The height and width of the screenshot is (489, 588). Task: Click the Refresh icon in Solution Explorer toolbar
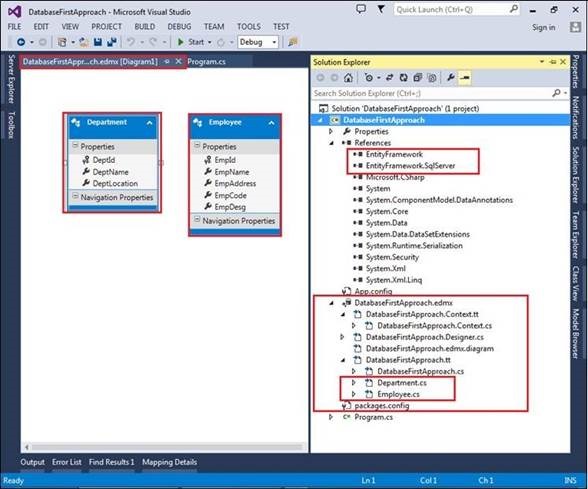pos(404,78)
